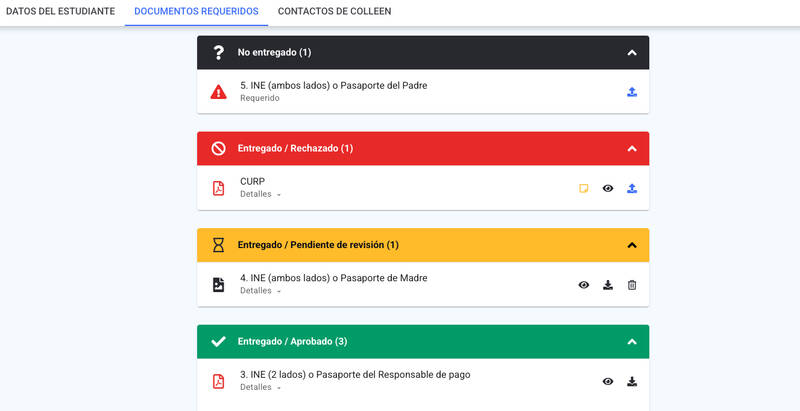Collapse the Entregado / Aprobado section
This screenshot has height=411, width=800.
pos(632,342)
